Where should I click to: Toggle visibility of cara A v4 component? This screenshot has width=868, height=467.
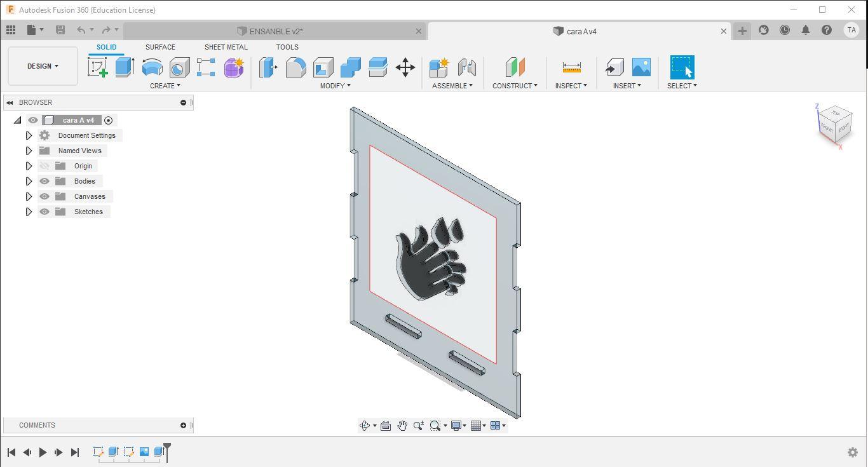coord(33,120)
